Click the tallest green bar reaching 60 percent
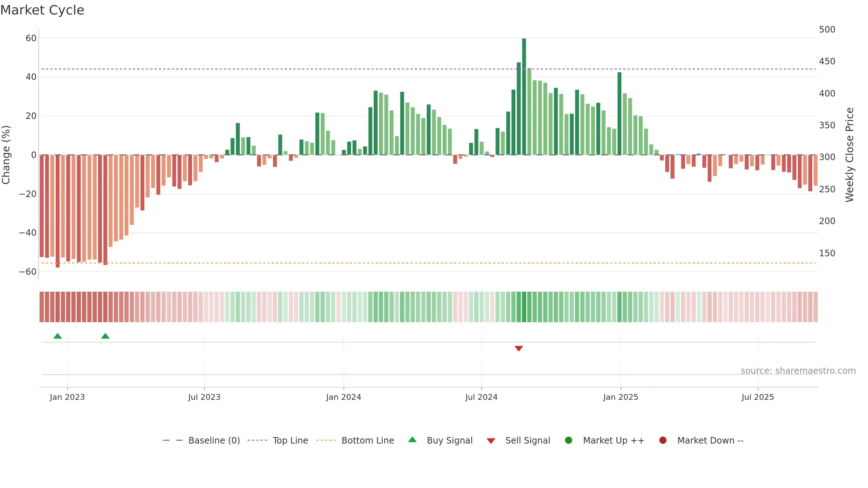 [x=524, y=97]
